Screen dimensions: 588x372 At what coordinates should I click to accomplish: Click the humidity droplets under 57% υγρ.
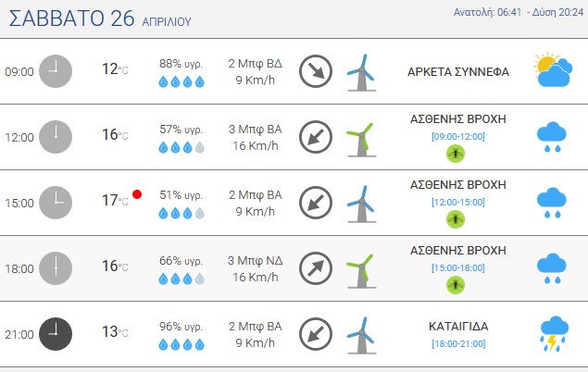pos(181,148)
